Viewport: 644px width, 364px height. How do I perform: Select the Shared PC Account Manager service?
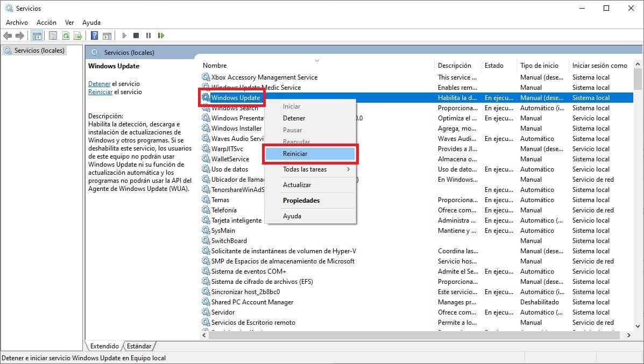[252, 302]
